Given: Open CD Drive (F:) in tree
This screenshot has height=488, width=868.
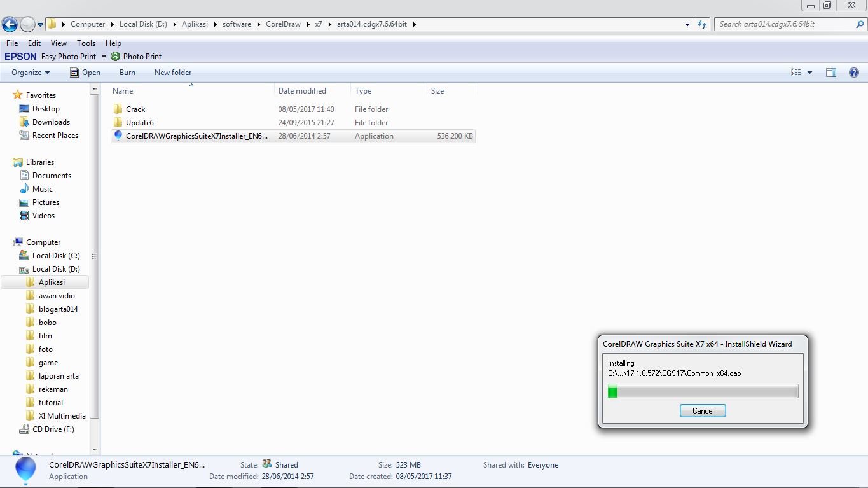Looking at the screenshot, I should [53, 429].
